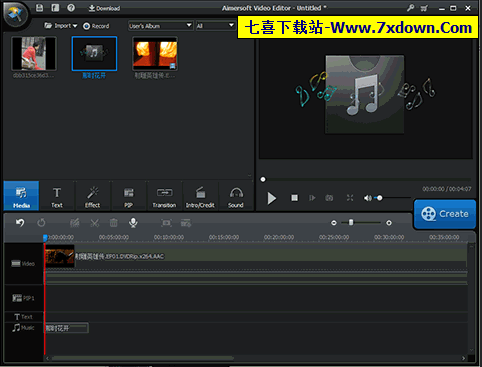The image size is (482, 367).
Task: Click the Text track label
Action: click(23, 317)
